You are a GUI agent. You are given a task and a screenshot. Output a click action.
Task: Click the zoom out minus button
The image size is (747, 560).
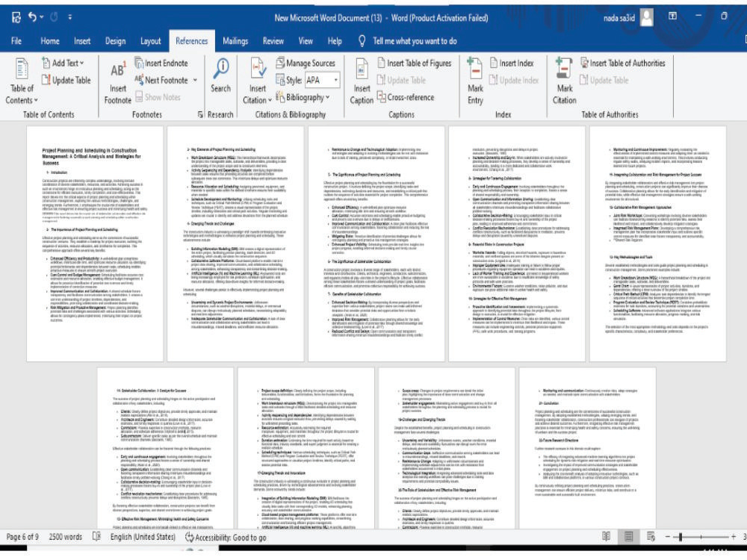click(668, 537)
